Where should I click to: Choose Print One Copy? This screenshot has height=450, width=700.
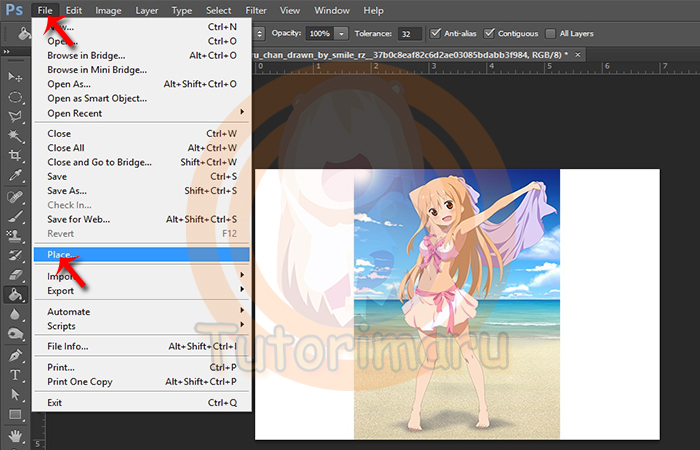pyautogui.click(x=142, y=382)
